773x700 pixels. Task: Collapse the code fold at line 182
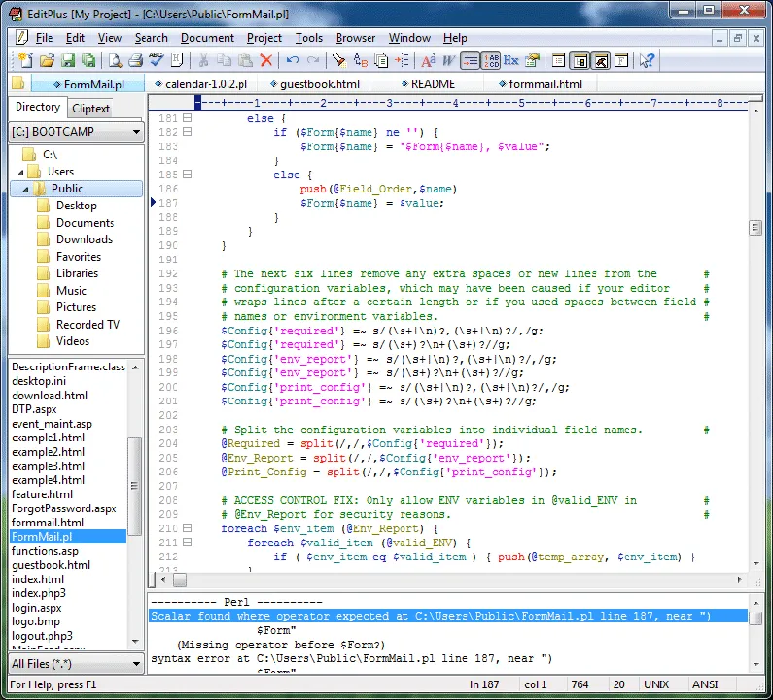tap(187, 131)
